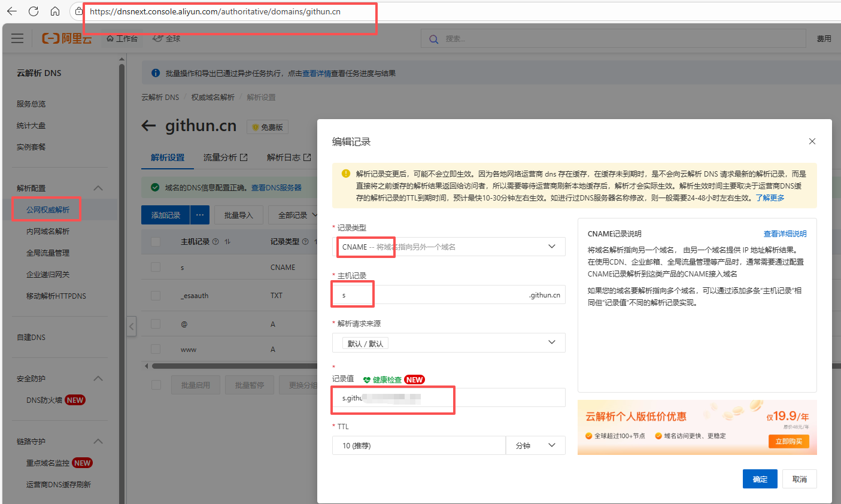The width and height of the screenshot is (841, 504).
Task: Click the 主机记录 input field
Action: pyautogui.click(x=431, y=294)
